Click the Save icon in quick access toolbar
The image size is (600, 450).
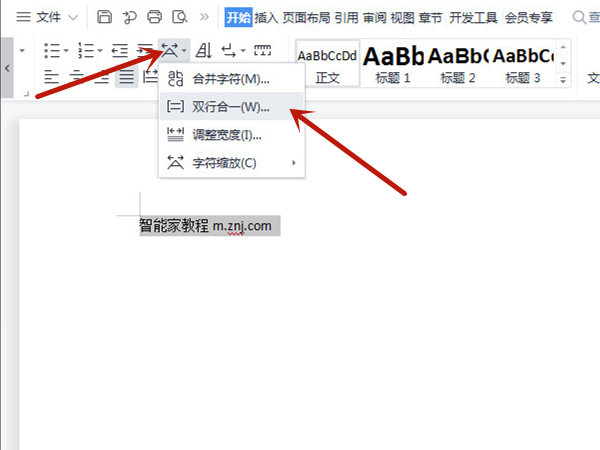click(x=106, y=17)
